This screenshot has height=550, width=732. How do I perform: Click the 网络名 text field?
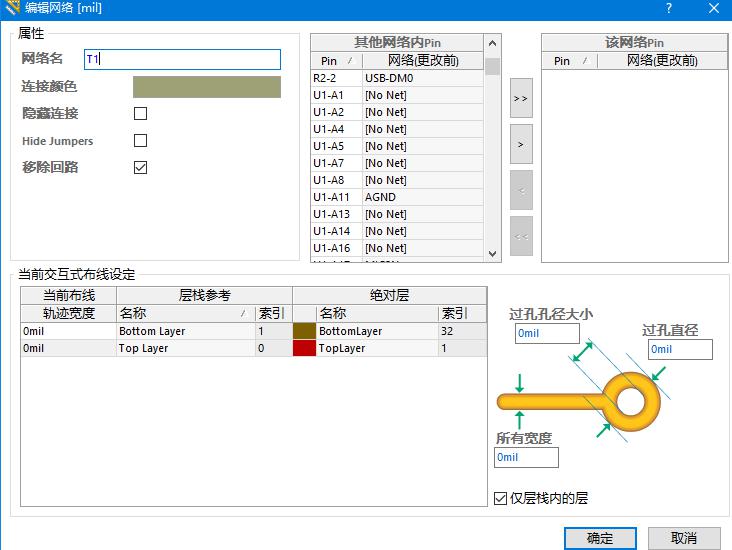[182, 60]
